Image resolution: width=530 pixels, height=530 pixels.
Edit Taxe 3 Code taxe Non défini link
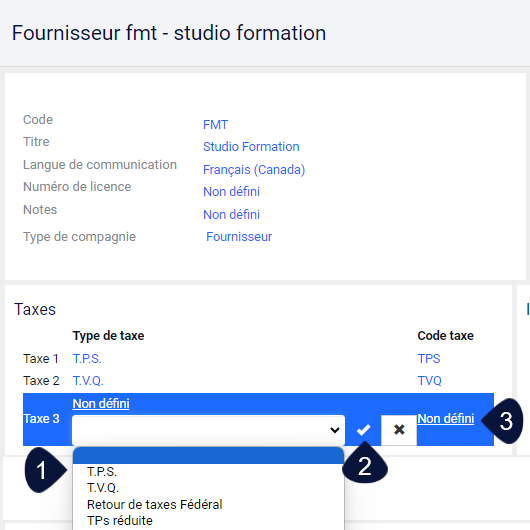point(445,418)
